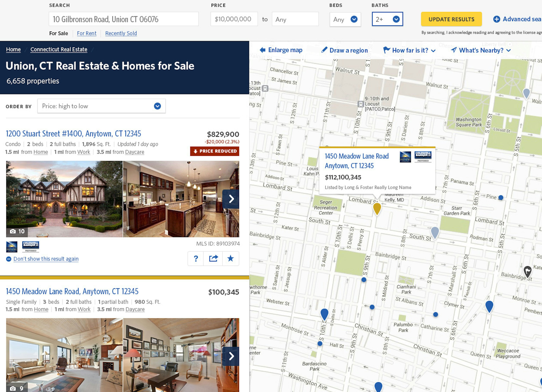Open Connecticut Real Estate breadcrumb link
Image resolution: width=542 pixels, height=392 pixels.
click(59, 49)
